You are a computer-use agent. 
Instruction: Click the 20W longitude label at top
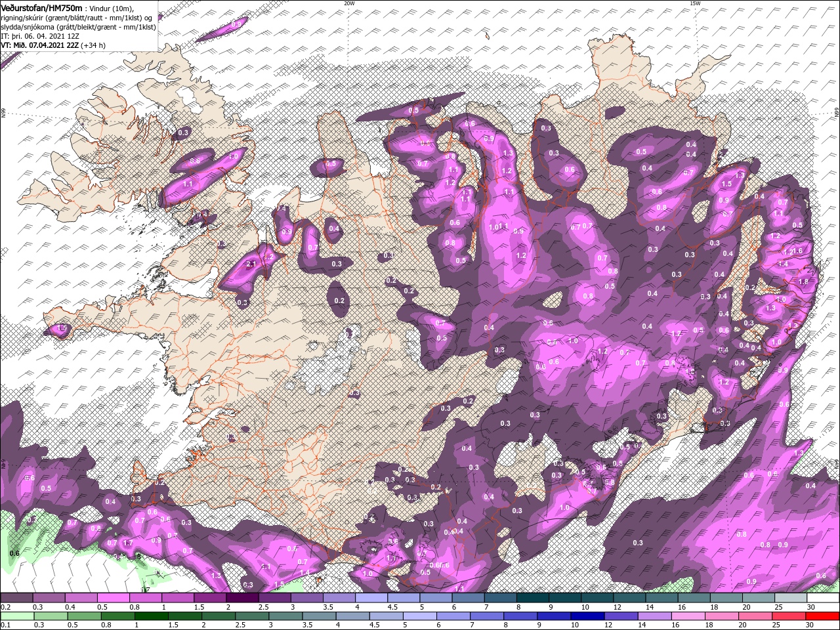click(x=349, y=3)
